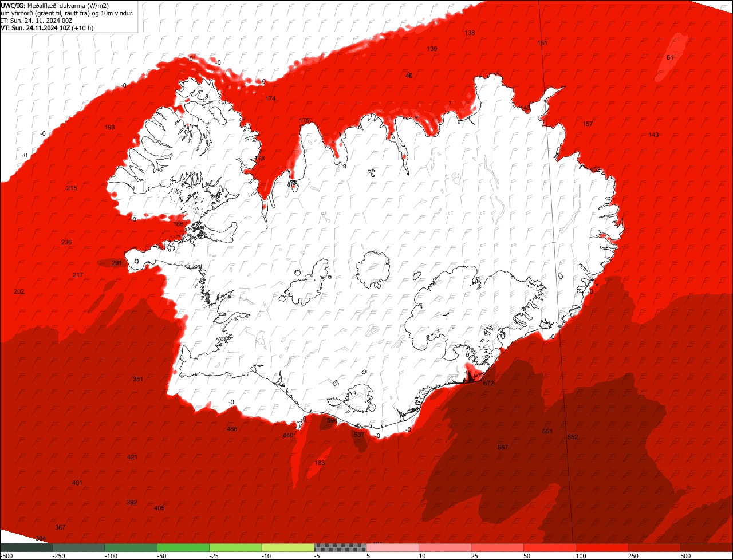The width and height of the screenshot is (733, 560).
Task: Click the legend swatch between 250 and 500
Action: 654,547
